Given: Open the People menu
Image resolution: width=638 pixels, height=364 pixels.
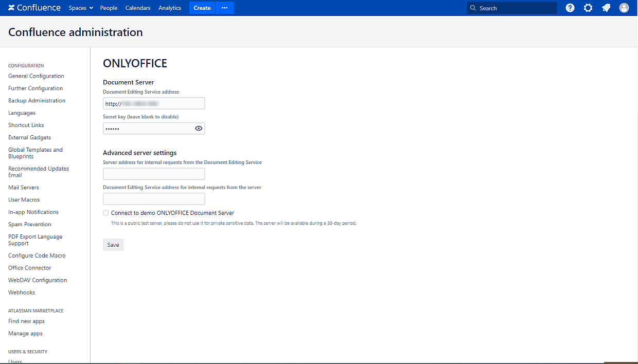Looking at the screenshot, I should coord(109,8).
